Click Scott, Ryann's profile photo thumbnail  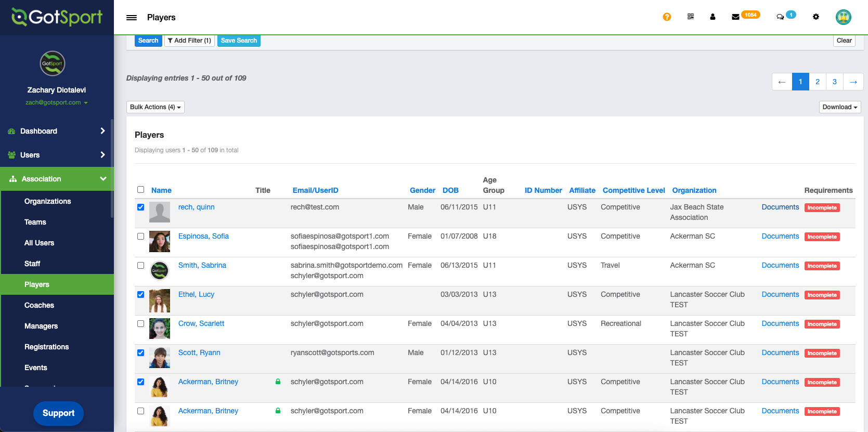[x=159, y=358]
